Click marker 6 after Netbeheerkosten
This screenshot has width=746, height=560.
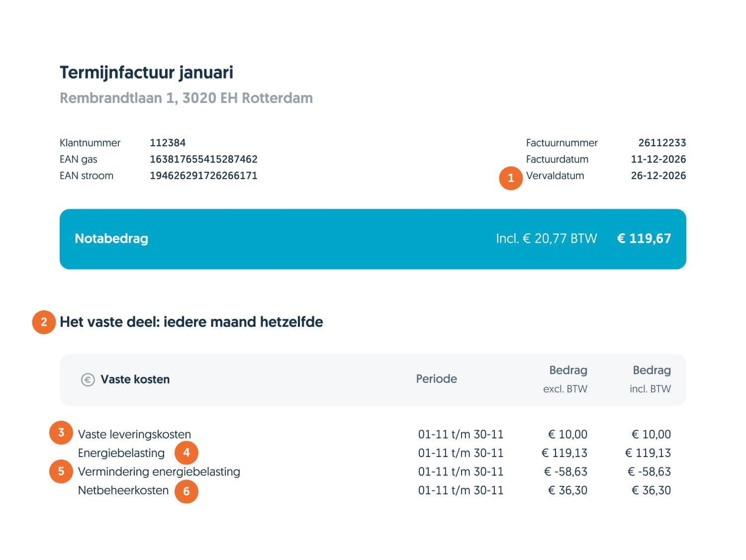pos(186,491)
